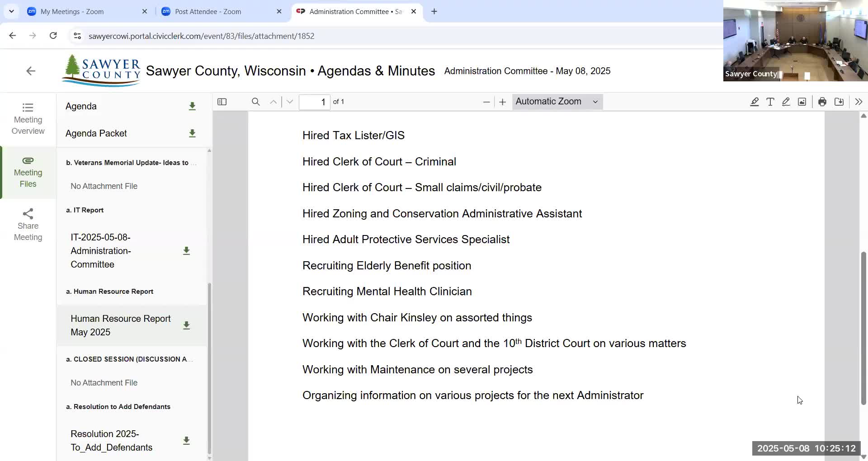Open the Meeting Overview section
The width and height of the screenshot is (868, 461).
[28, 119]
